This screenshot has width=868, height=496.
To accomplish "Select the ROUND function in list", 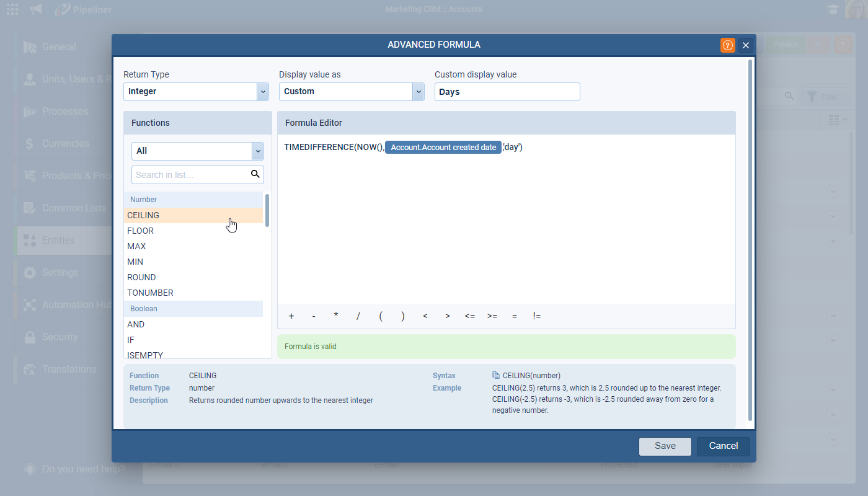I will 141,277.
